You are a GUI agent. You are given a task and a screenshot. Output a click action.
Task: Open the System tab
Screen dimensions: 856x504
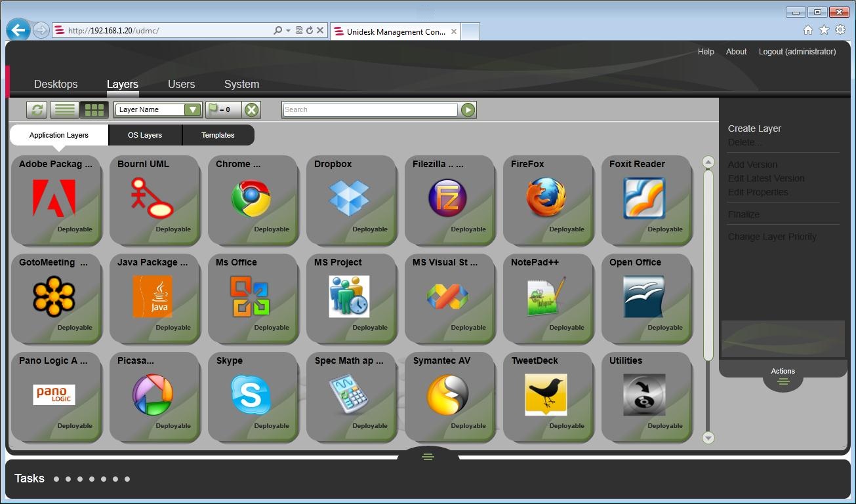click(x=242, y=84)
